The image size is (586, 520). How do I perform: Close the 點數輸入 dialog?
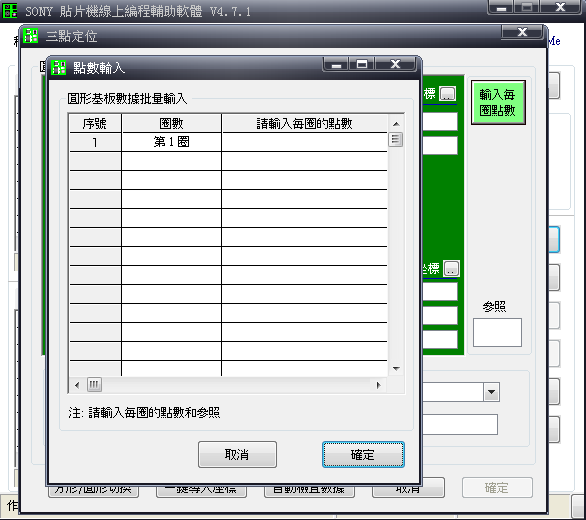395,64
